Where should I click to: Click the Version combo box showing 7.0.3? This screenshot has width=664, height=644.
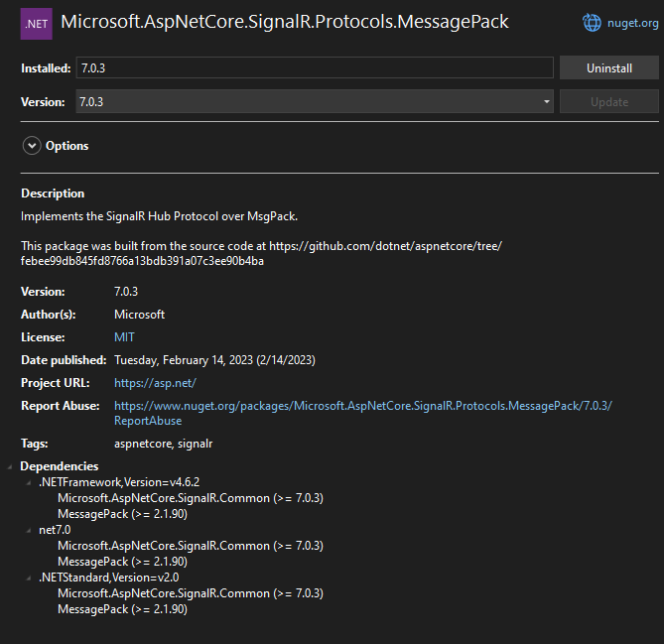[315, 101]
